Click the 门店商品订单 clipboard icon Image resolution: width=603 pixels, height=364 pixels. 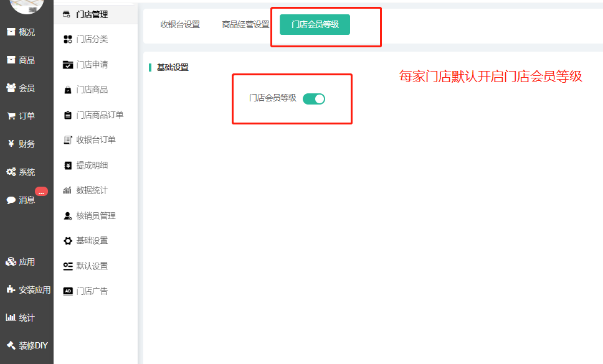tap(68, 115)
